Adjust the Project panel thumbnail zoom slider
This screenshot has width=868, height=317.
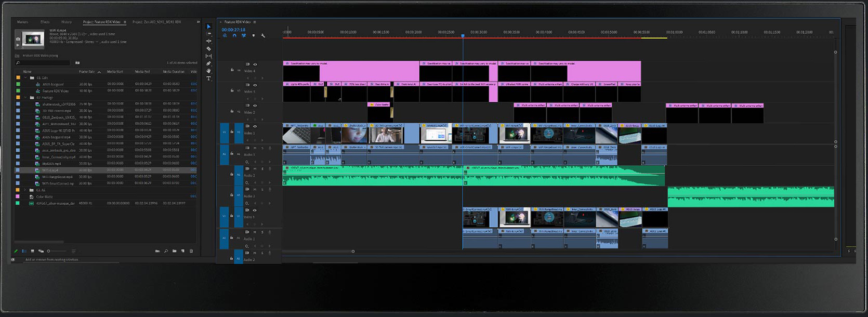click(x=48, y=251)
